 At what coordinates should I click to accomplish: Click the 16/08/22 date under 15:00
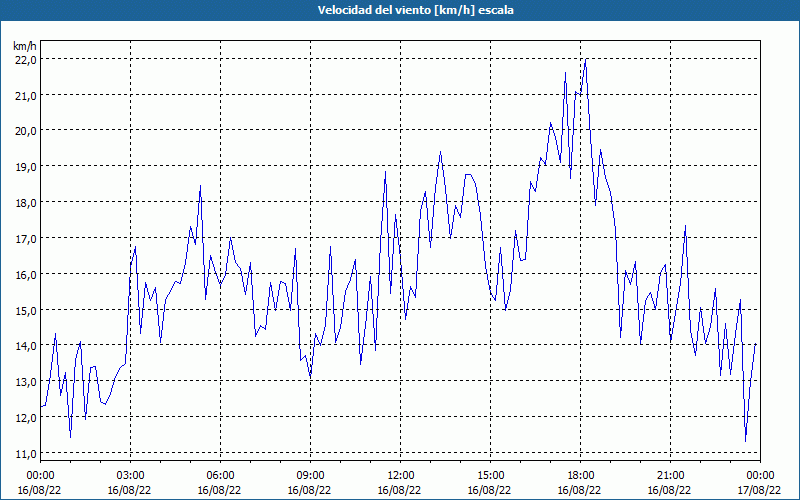point(490,490)
